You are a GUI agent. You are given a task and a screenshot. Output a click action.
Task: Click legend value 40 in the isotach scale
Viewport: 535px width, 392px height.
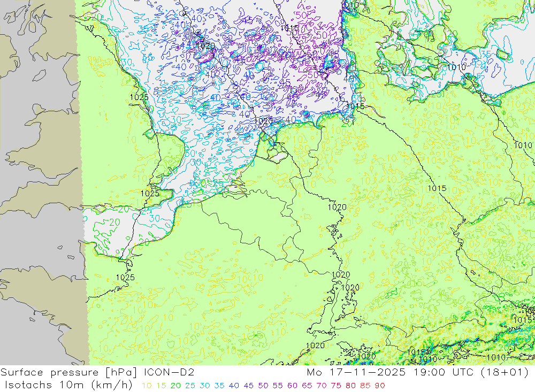[234, 386]
